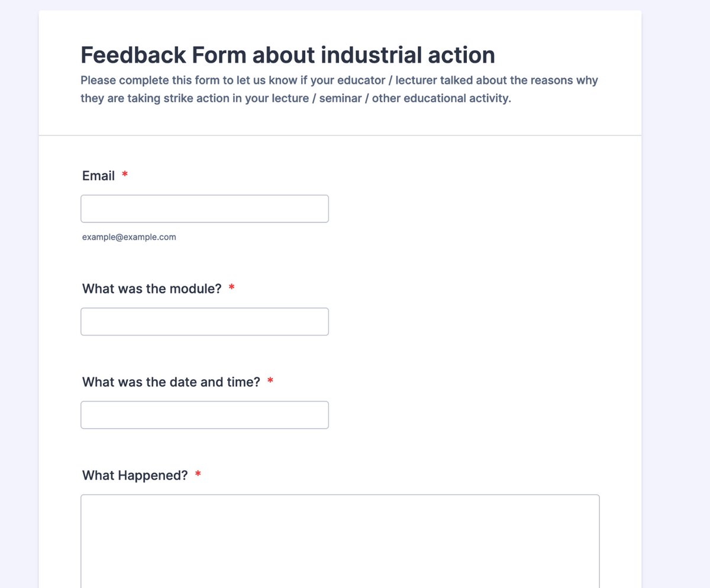Click the page background right of the form
Image resolution: width=710 pixels, height=588 pixels.
point(676,296)
